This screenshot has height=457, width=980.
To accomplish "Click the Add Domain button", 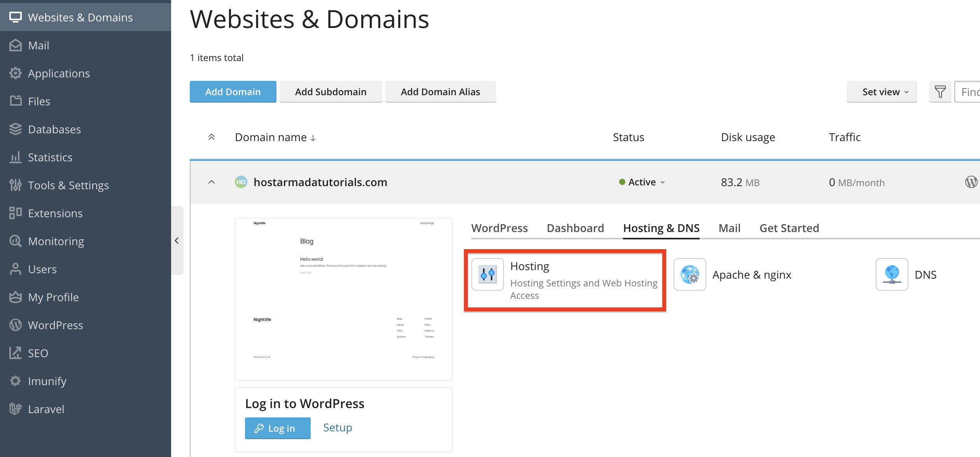I will coord(233,92).
